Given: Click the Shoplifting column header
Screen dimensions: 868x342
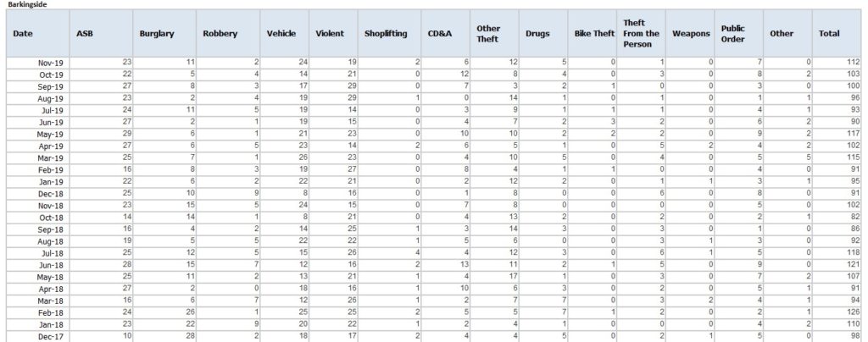Looking at the screenshot, I should pyautogui.click(x=387, y=34).
